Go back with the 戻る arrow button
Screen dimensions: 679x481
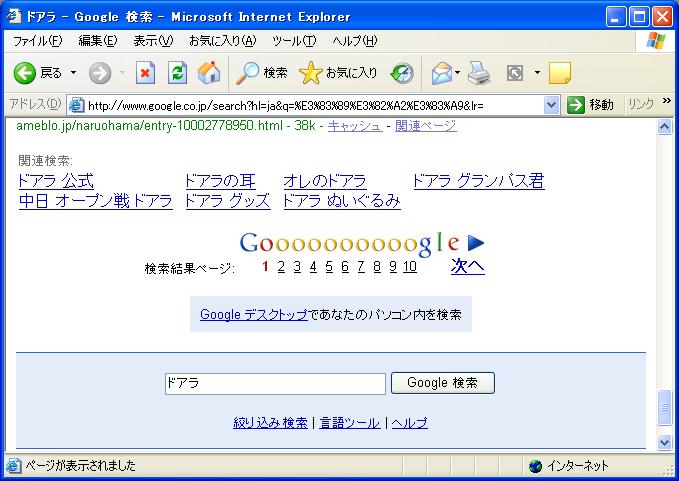37,73
